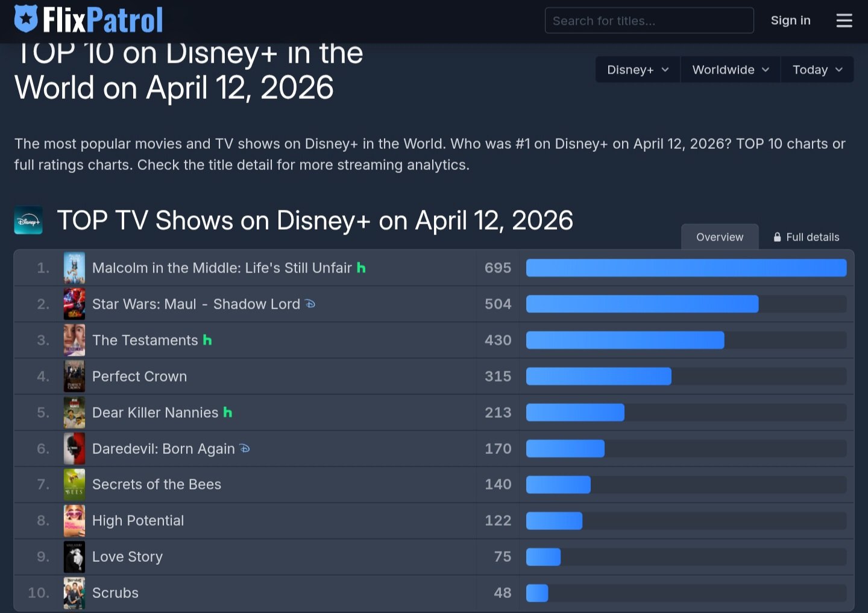Click the Dear Killer Nannies poster thumbnail

pos(74,412)
